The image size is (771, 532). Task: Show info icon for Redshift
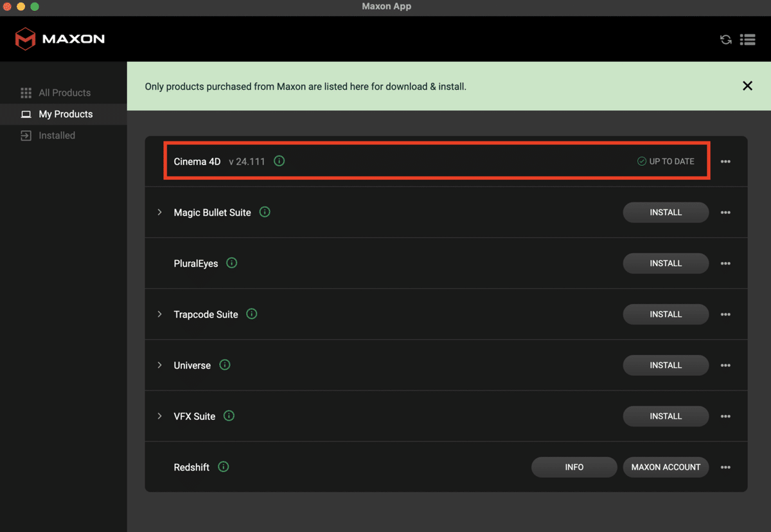click(x=224, y=467)
